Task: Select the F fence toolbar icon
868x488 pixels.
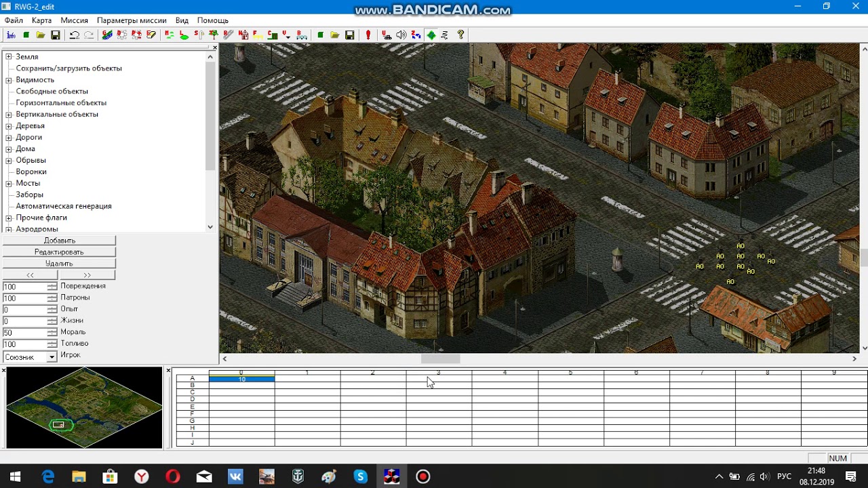Action: click(x=258, y=35)
